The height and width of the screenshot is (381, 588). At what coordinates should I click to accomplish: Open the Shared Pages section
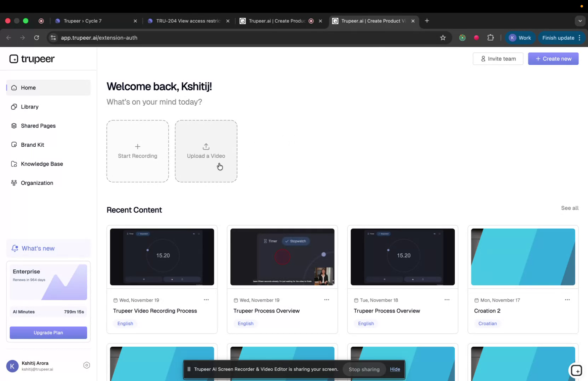pos(38,125)
